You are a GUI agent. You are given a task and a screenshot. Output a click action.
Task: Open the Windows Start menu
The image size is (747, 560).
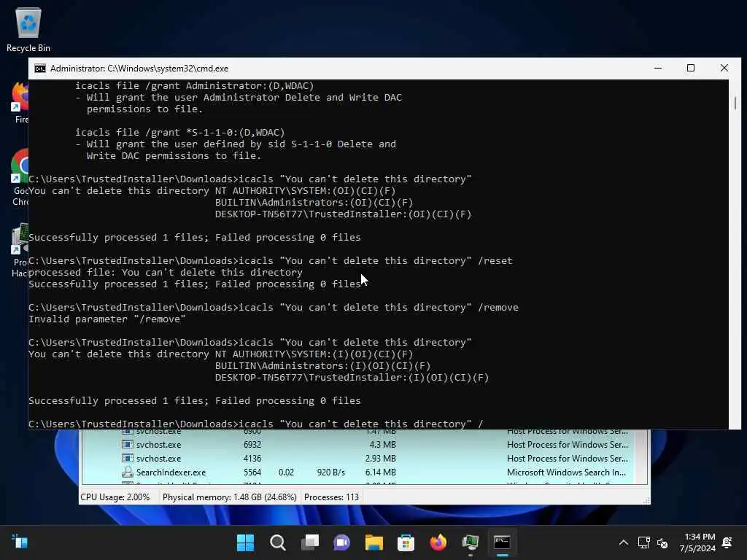point(245,542)
